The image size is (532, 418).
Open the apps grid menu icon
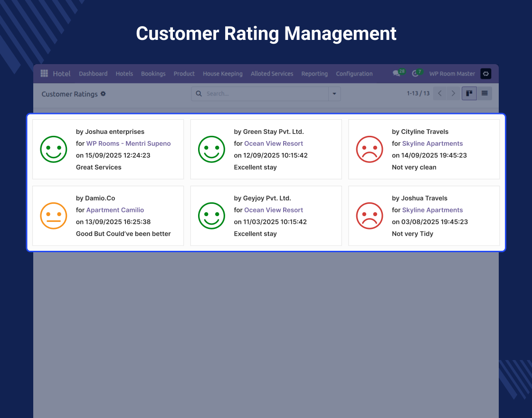click(44, 73)
